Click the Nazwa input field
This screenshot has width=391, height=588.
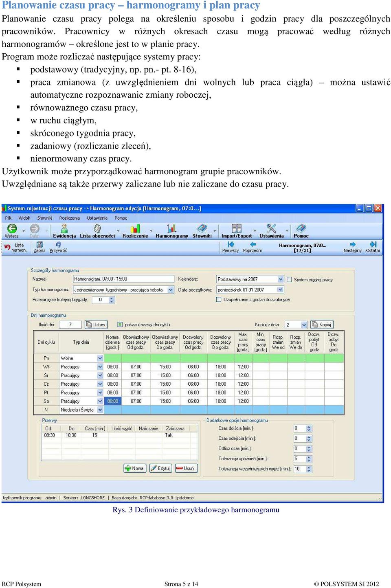123,279
